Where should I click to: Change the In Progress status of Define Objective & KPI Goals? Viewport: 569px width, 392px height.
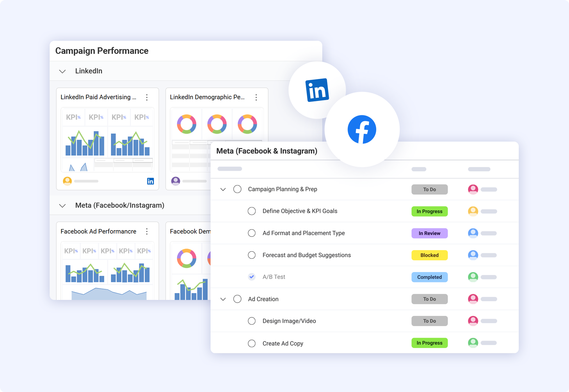[x=430, y=211]
